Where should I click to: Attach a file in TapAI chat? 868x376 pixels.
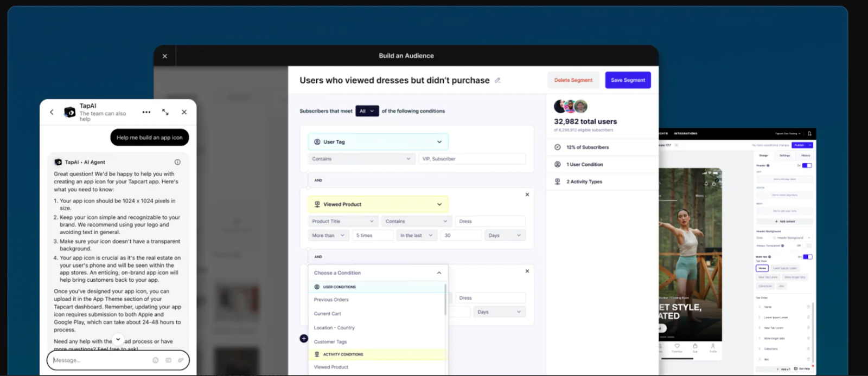pos(181,360)
